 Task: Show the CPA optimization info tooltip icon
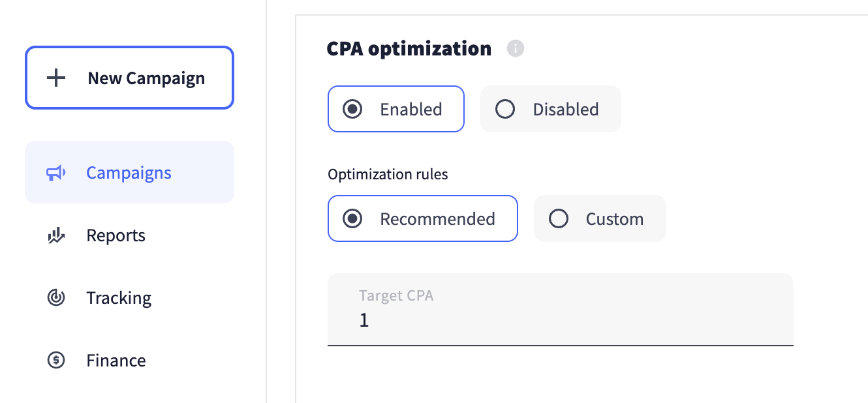point(516,48)
